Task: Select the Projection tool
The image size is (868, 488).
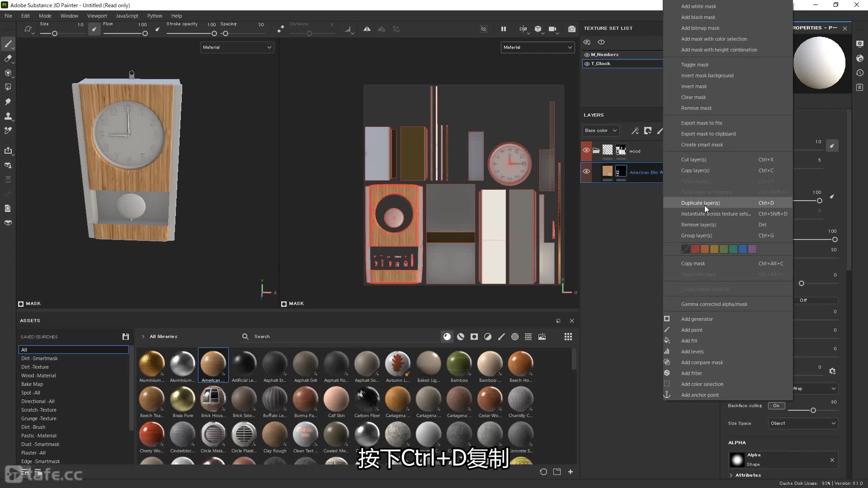Action: tap(8, 73)
